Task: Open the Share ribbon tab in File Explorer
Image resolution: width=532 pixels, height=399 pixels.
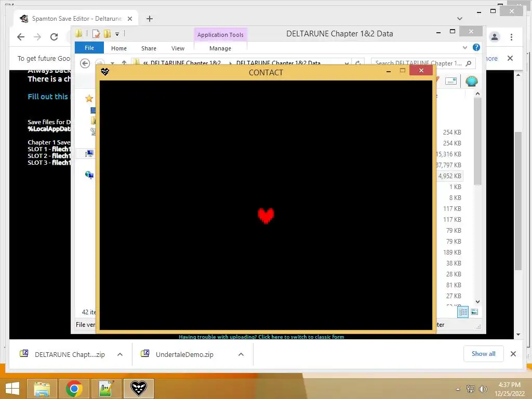Action: (x=149, y=48)
